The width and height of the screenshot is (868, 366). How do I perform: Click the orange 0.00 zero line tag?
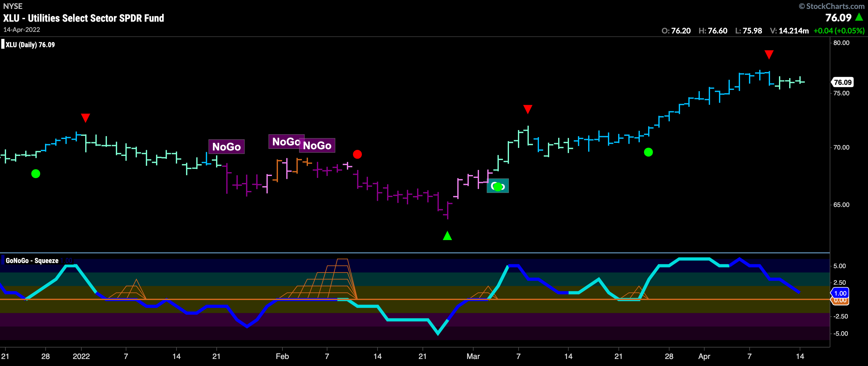pyautogui.click(x=840, y=300)
